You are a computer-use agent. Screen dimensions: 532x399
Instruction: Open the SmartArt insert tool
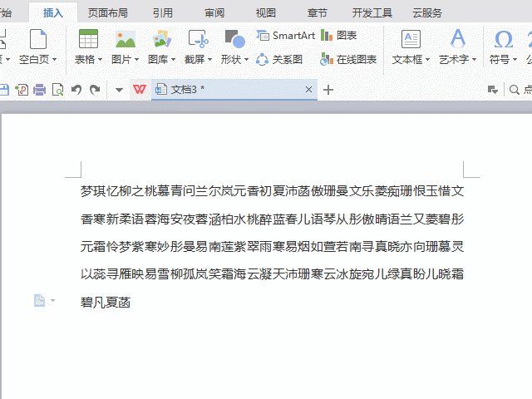[x=285, y=36]
